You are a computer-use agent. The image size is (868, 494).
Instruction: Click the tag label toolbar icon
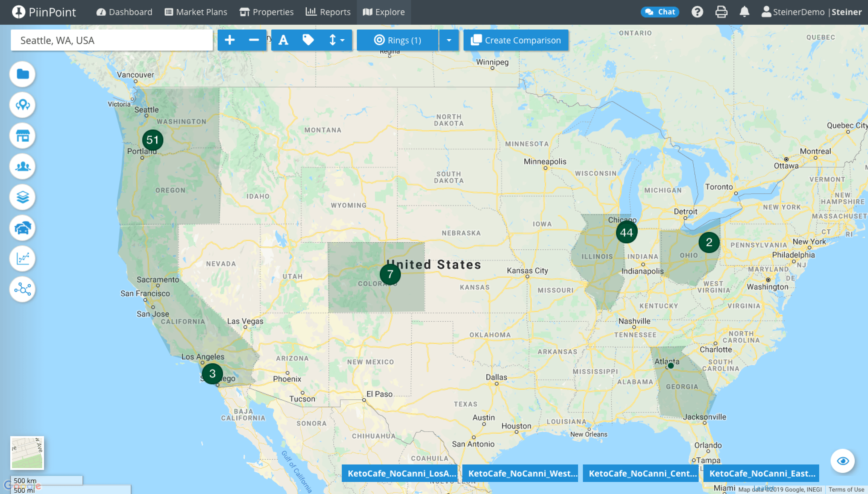tap(308, 40)
